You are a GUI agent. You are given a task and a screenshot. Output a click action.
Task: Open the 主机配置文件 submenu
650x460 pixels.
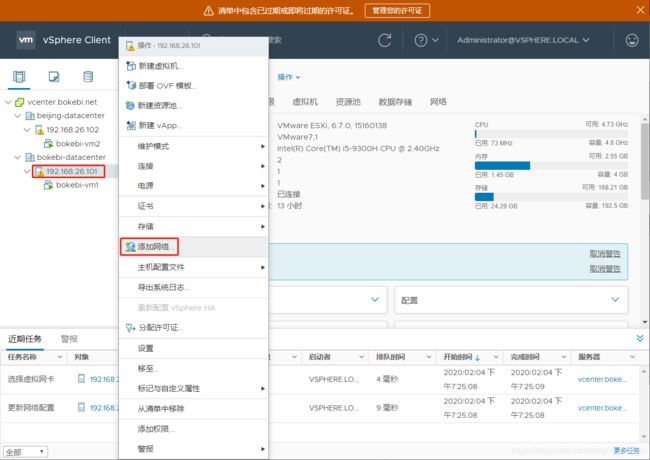194,267
